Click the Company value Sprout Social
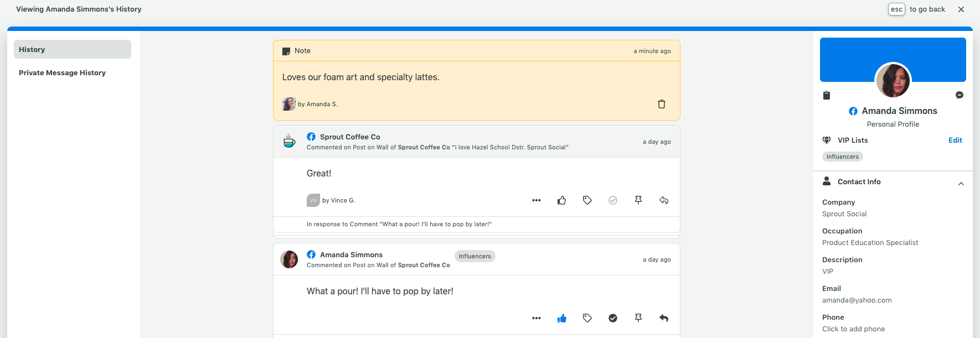This screenshot has height=338, width=980. coord(844,214)
